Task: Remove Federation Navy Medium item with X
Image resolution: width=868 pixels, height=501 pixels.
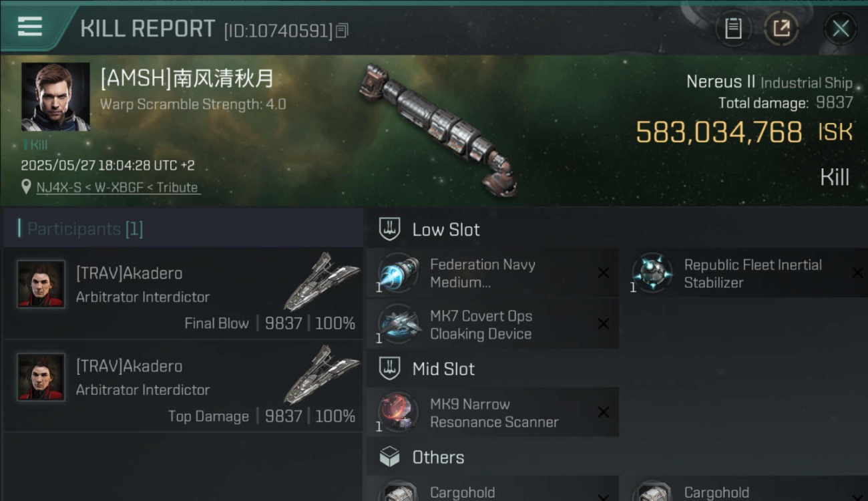Action: tap(603, 273)
